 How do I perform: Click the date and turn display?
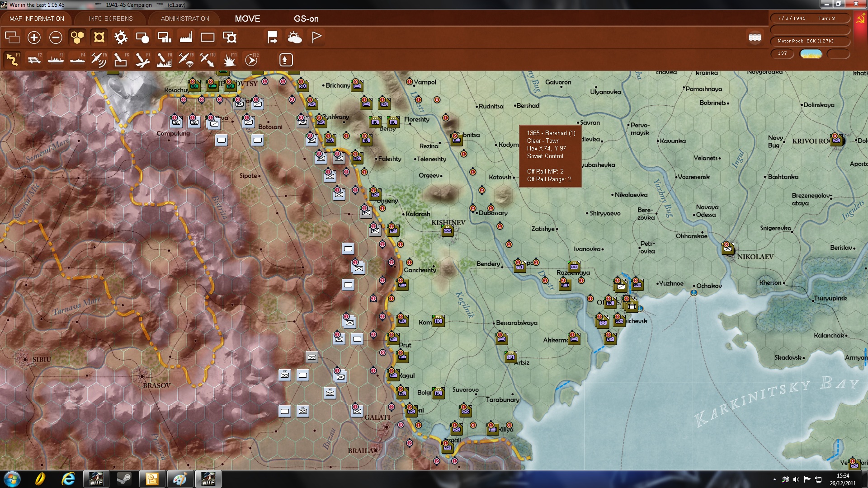pyautogui.click(x=809, y=19)
